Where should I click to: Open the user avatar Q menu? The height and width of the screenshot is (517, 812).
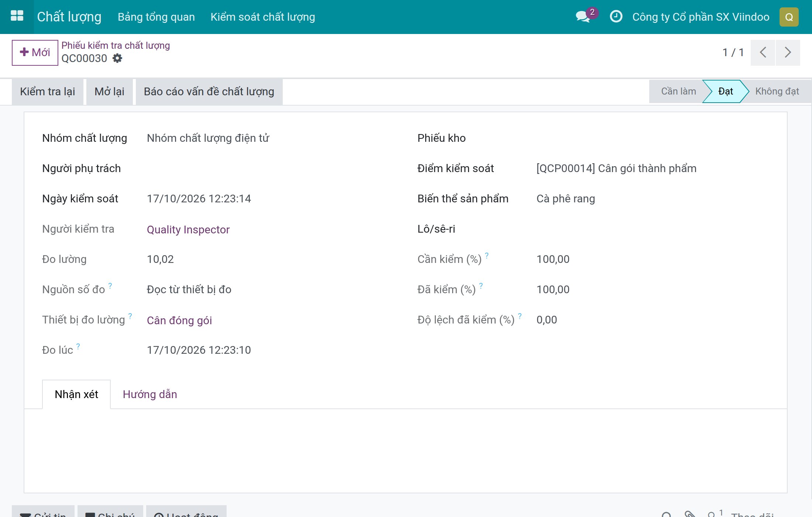pyautogui.click(x=789, y=17)
